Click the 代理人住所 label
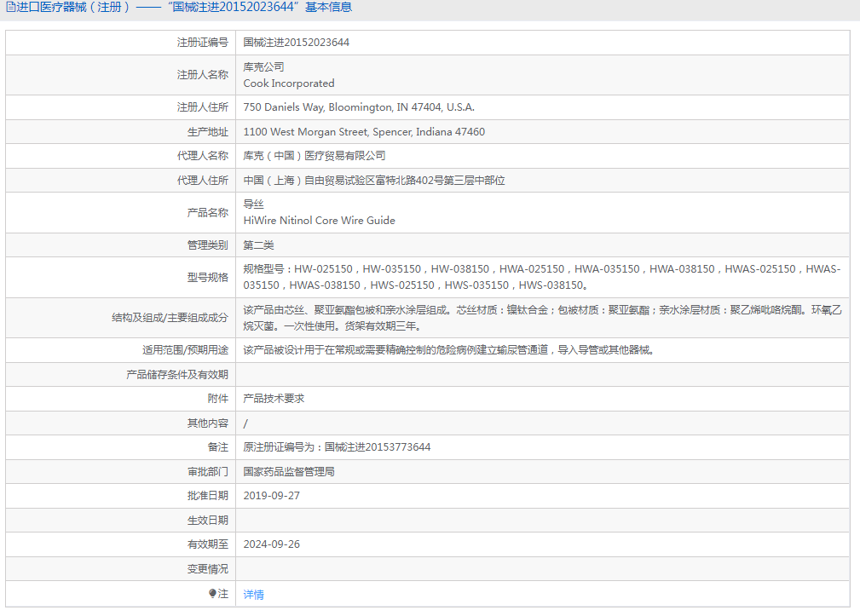860x616 pixels. coord(202,181)
